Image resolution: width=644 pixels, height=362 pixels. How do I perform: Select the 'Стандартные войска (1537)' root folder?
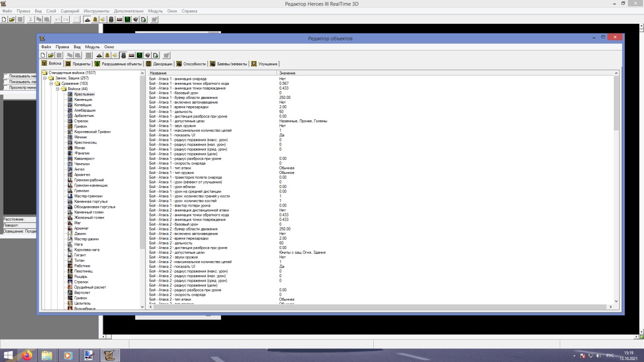click(x=72, y=73)
